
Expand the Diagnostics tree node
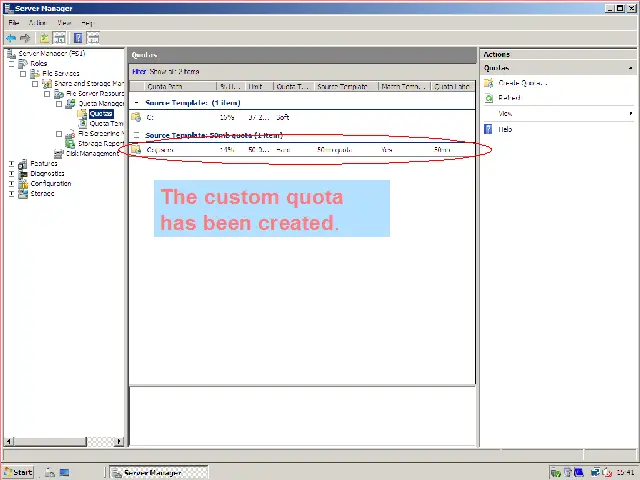click(x=11, y=174)
